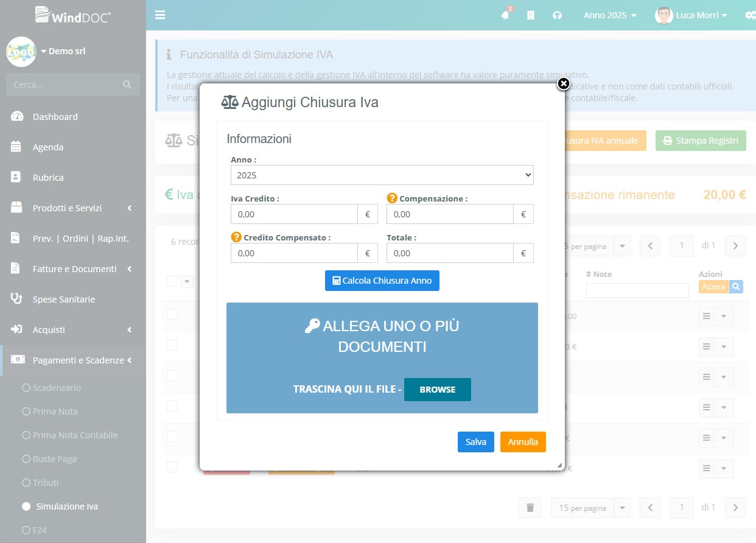Open the Luca Morri user menu
The height and width of the screenshot is (543, 756).
(692, 15)
